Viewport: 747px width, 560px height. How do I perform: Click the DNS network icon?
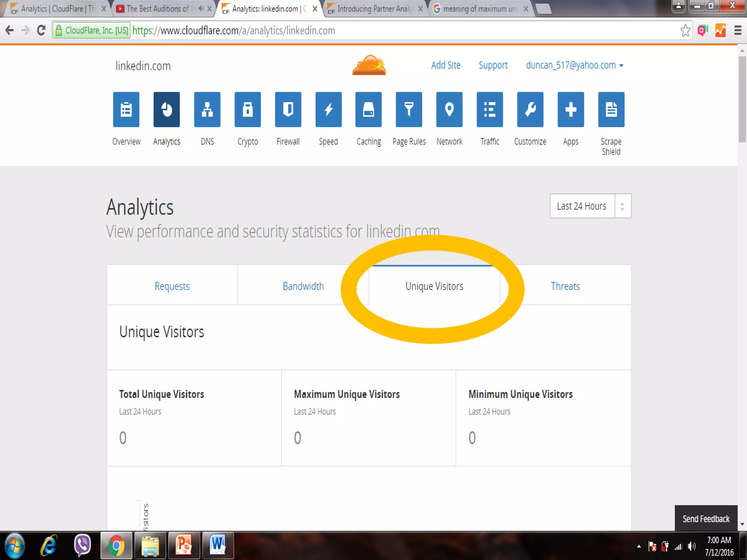pyautogui.click(x=207, y=109)
